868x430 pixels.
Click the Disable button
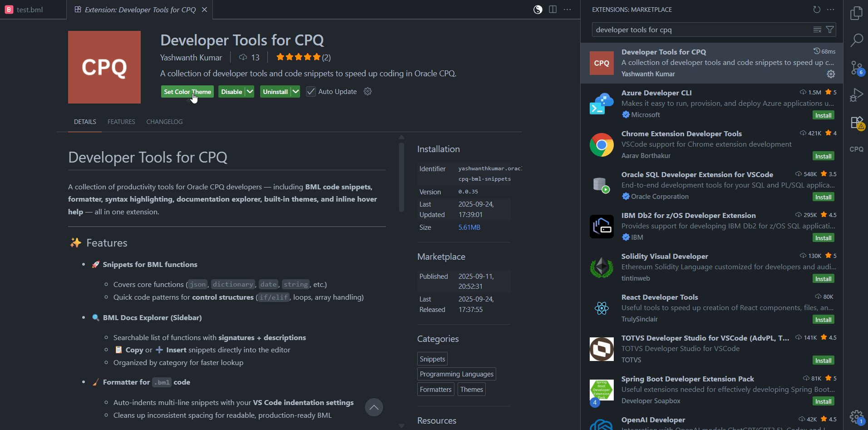click(232, 92)
